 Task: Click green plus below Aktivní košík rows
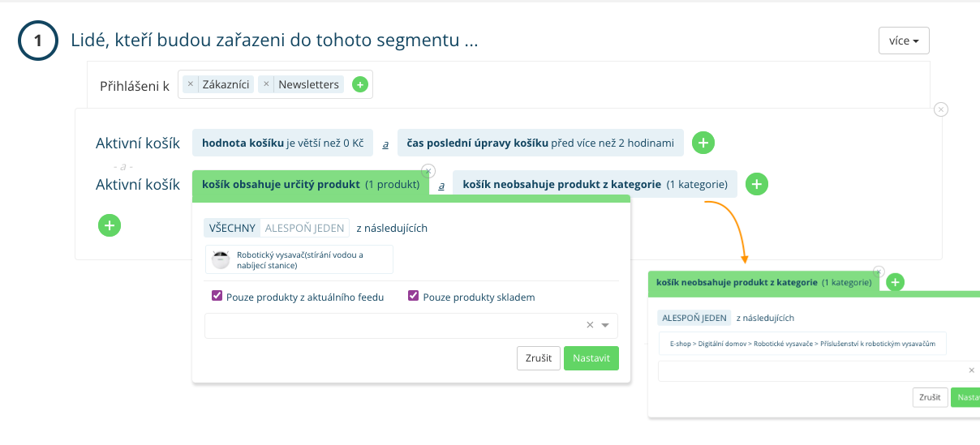tap(110, 225)
